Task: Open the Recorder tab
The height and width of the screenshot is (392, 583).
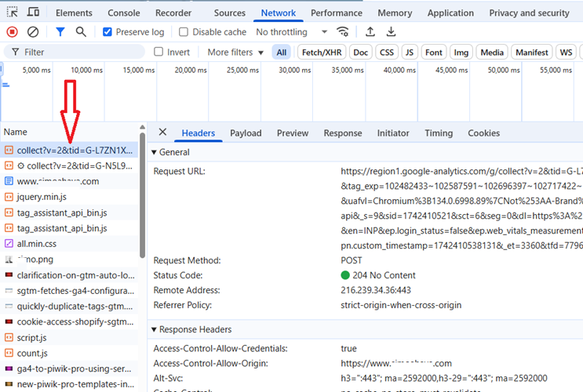Action: [173, 13]
